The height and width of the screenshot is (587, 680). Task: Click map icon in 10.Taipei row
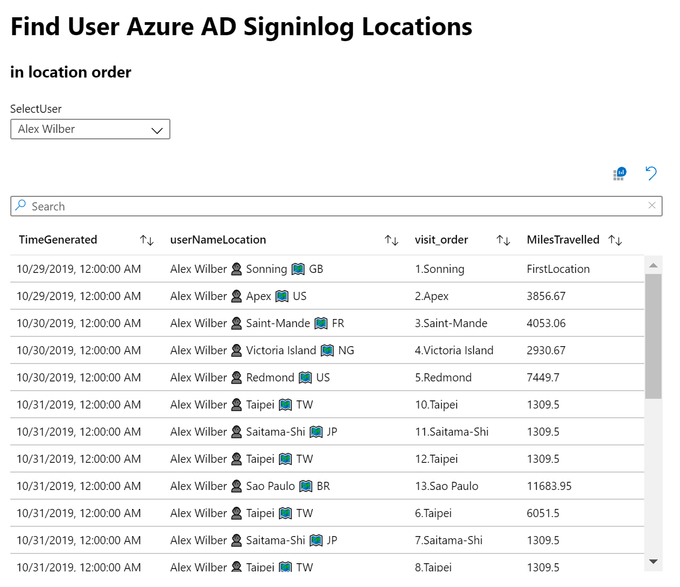(x=285, y=405)
